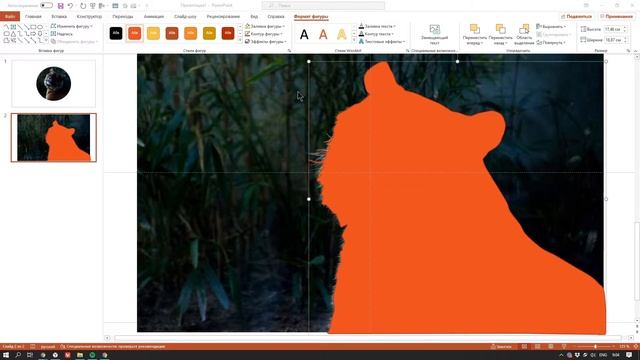The image size is (640, 360).
Task: Open Windows taskbar search icon
Action: point(18,355)
